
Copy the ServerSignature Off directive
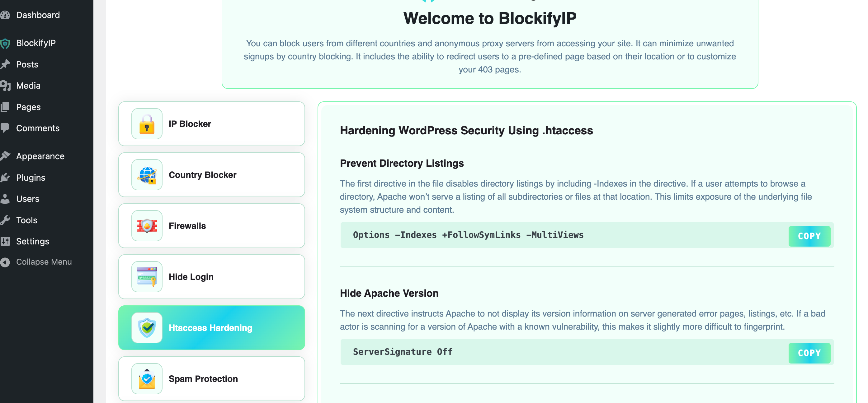tap(809, 353)
